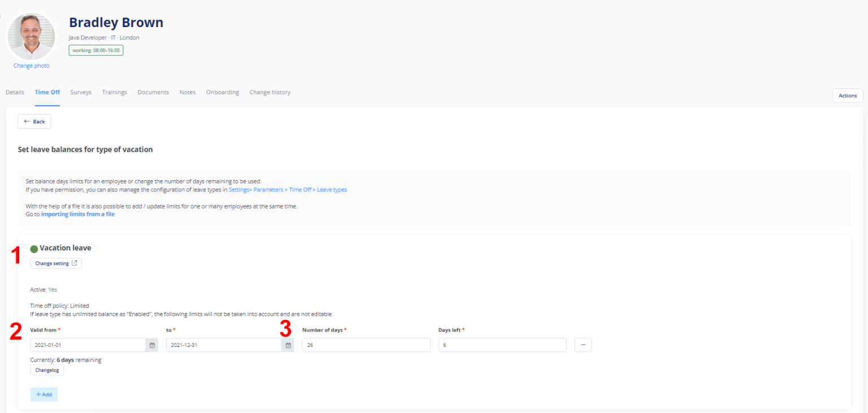This screenshot has width=868, height=413.
Task: Open the Trainings tab
Action: 114,92
